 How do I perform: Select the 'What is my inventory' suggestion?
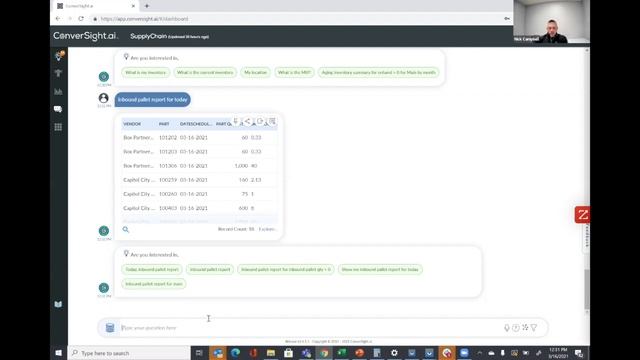point(146,72)
